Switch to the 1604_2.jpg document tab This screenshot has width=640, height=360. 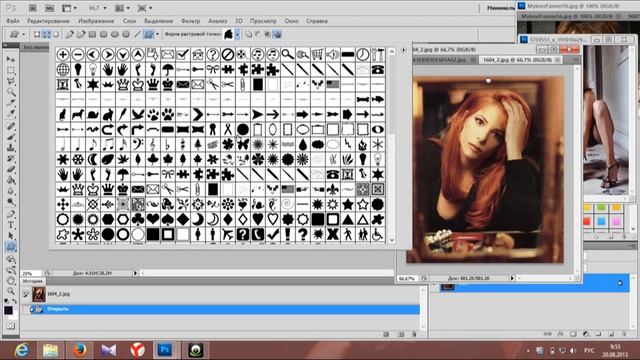(x=517, y=60)
